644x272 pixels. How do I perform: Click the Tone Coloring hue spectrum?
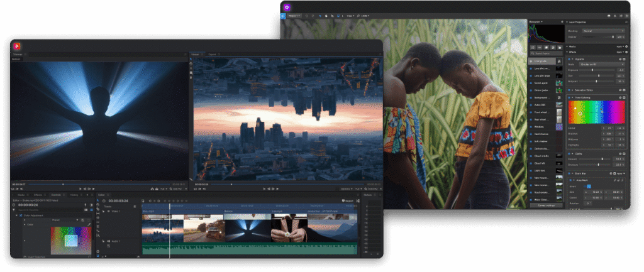coord(596,112)
